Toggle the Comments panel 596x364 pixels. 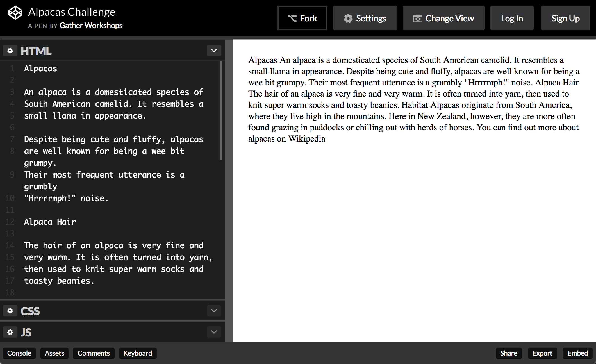(94, 353)
